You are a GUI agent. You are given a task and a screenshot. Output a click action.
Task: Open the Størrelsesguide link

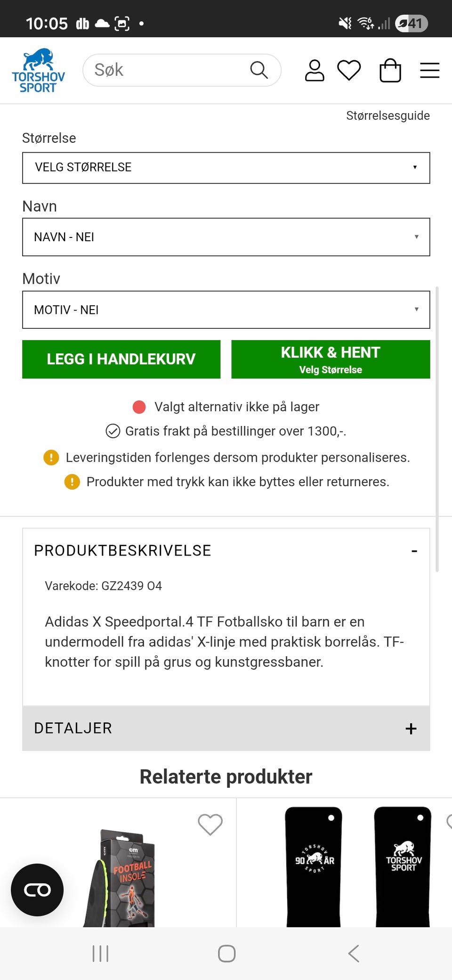387,116
